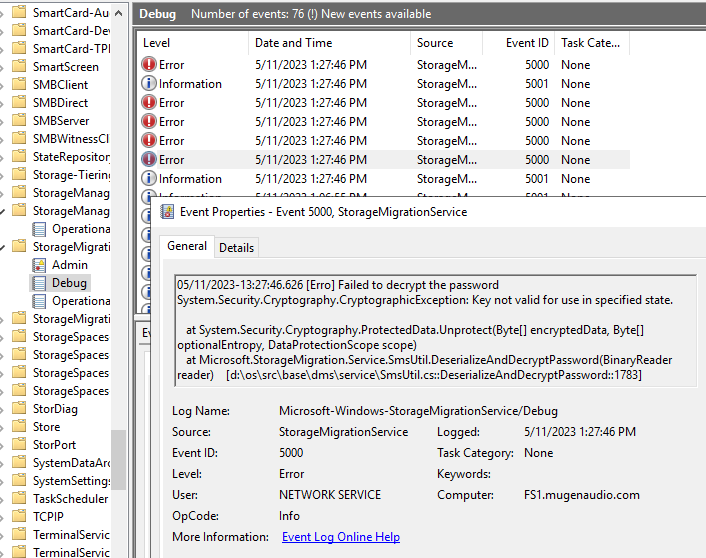Select the highlighted Error event row
The image size is (706, 558).
coord(383,160)
